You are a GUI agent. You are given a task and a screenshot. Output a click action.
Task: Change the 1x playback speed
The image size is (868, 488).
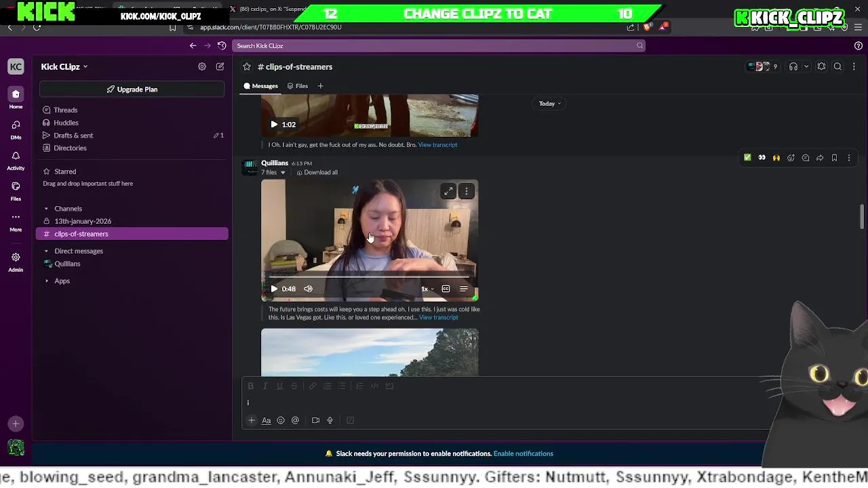click(x=427, y=289)
